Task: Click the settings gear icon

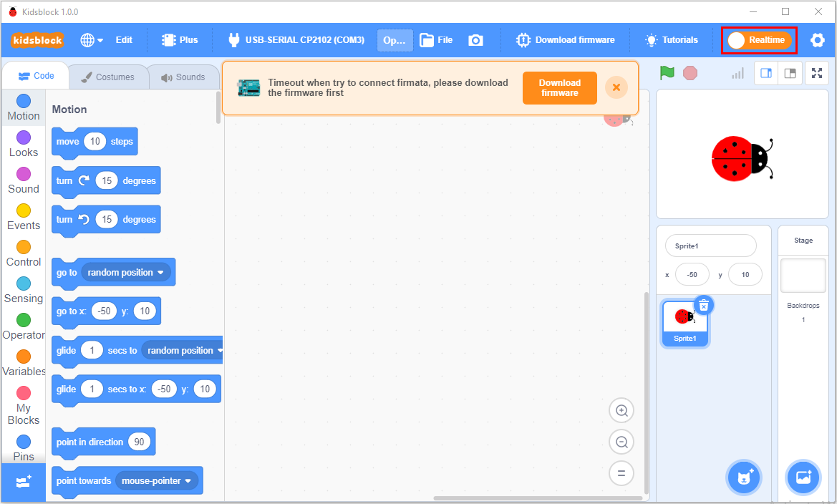Action: (x=817, y=40)
